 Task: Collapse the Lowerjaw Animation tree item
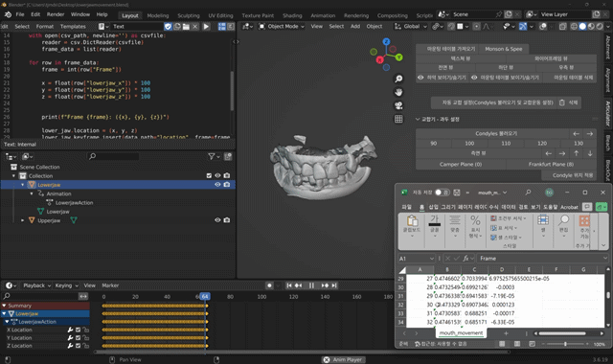pos(32,193)
